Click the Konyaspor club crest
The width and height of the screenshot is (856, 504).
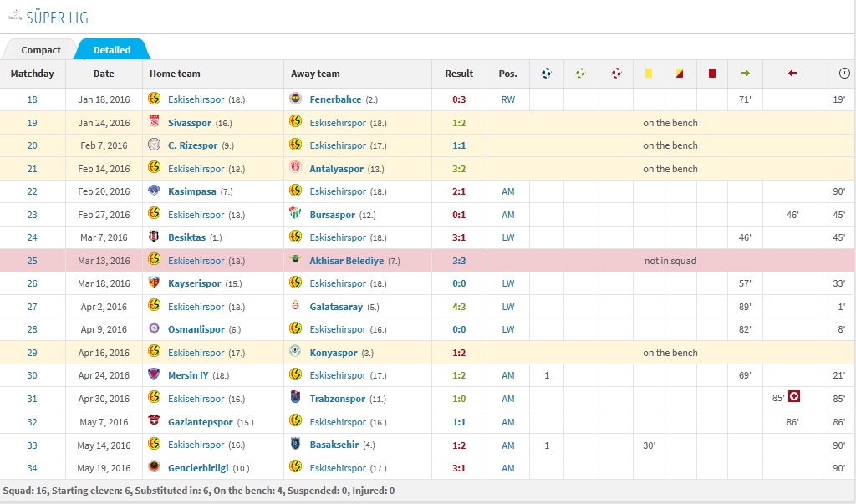295,352
